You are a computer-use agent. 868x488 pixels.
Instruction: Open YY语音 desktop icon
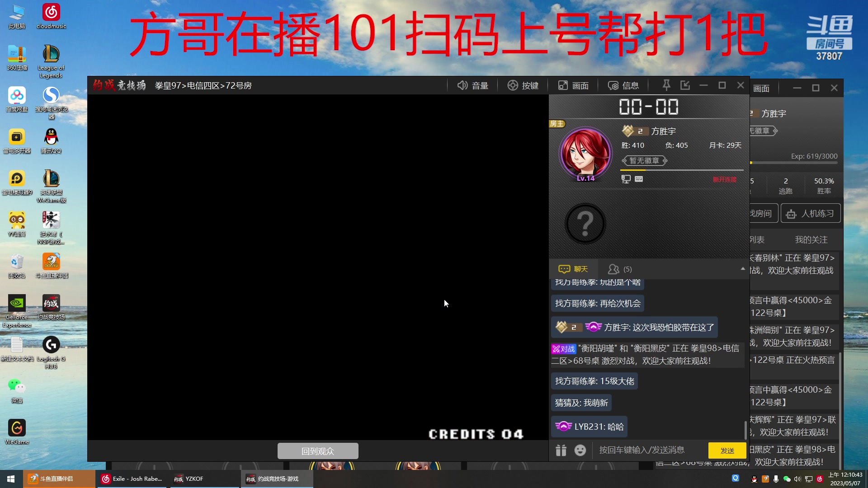pyautogui.click(x=17, y=224)
